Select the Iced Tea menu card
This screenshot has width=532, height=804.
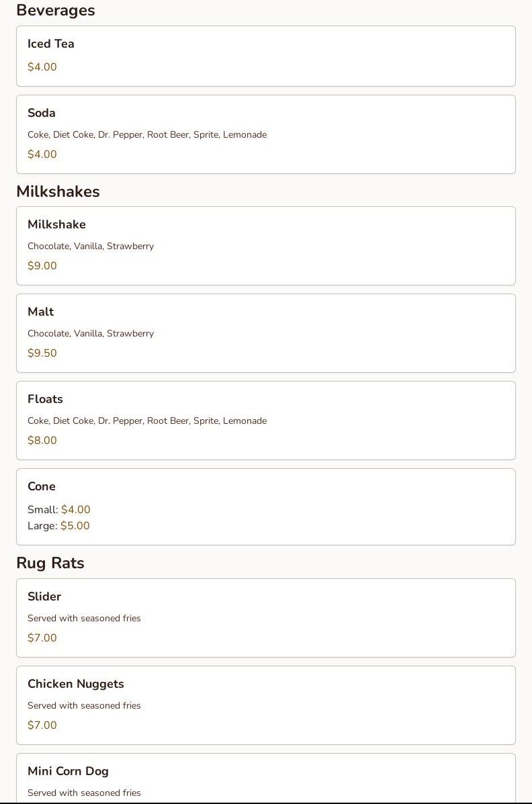[266, 56]
